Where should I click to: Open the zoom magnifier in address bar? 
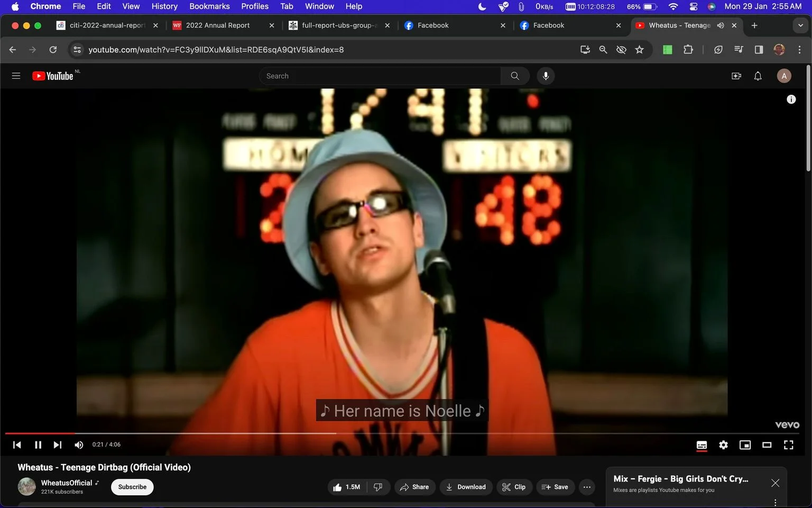pos(603,49)
